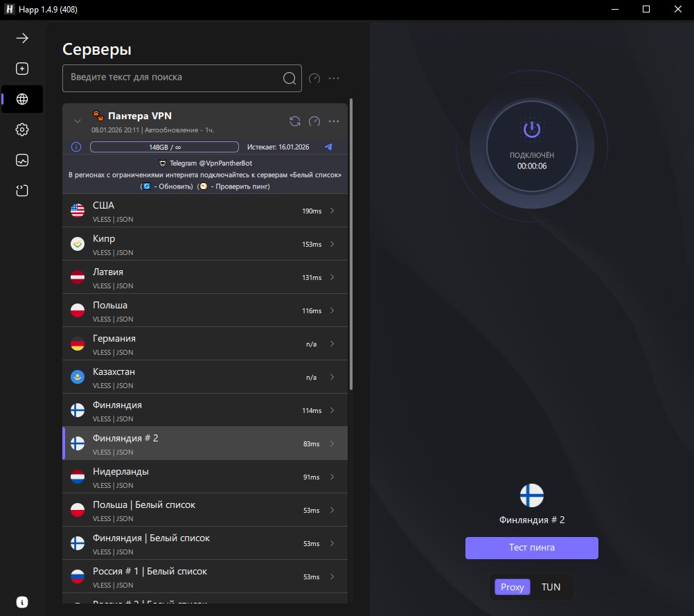Open the statistics graph icon in sidebar
The image size is (694, 616).
pyautogui.click(x=22, y=160)
